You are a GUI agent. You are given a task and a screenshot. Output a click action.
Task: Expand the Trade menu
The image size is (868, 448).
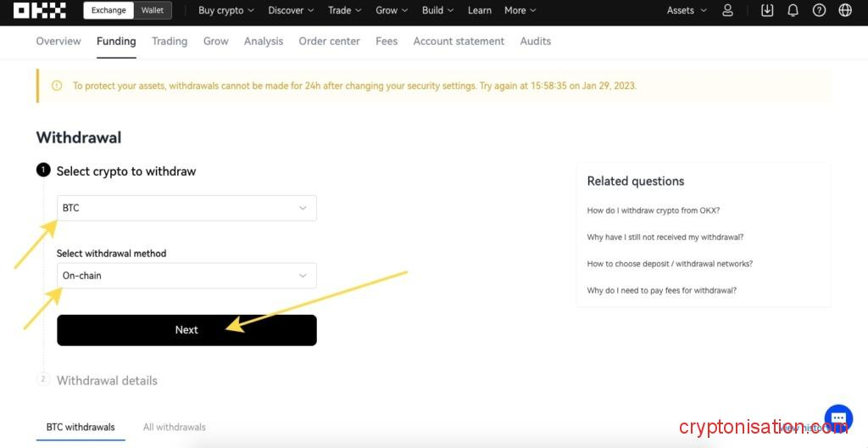pyautogui.click(x=345, y=11)
